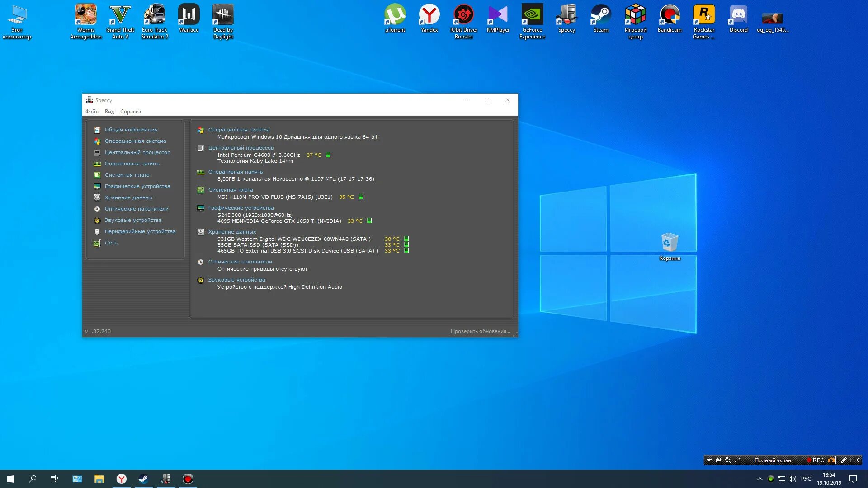868x488 pixels.
Task: Select Оптические накопители in the sidebar
Action: [137, 209]
